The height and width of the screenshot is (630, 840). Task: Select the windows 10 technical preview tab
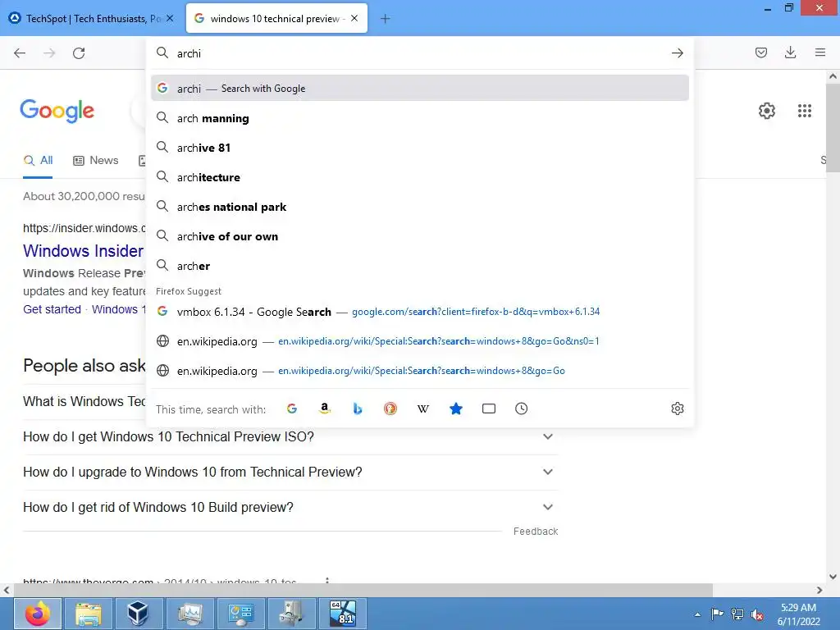coord(276,19)
